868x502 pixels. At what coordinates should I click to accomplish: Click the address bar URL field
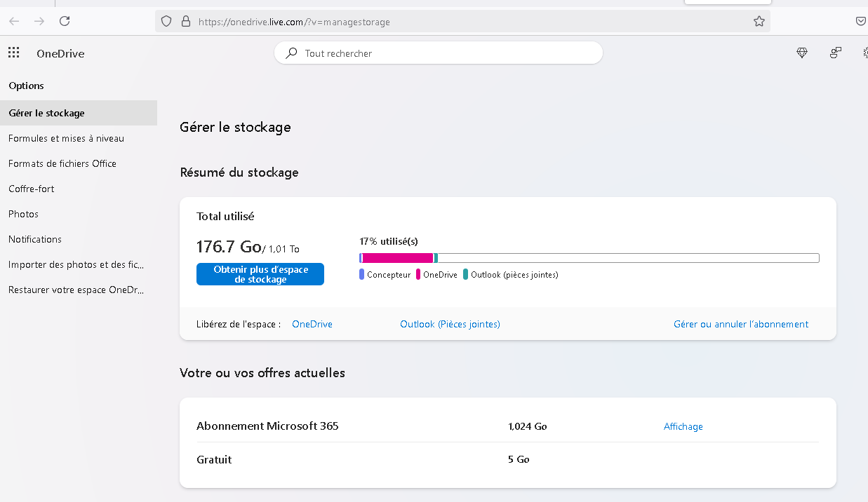[463, 22]
